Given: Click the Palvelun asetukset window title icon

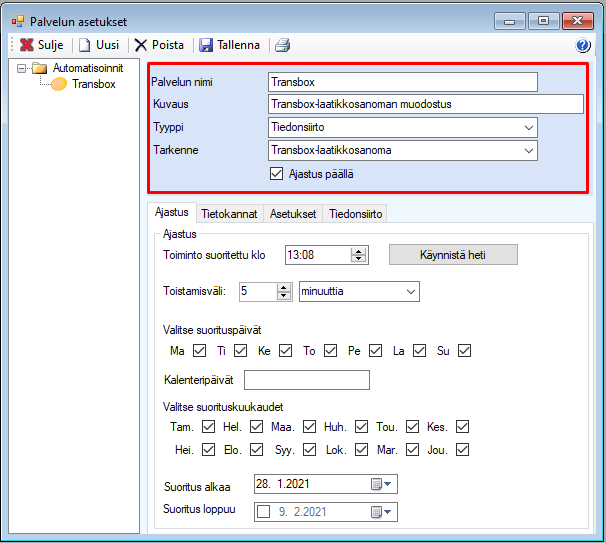Looking at the screenshot, I should click(18, 21).
